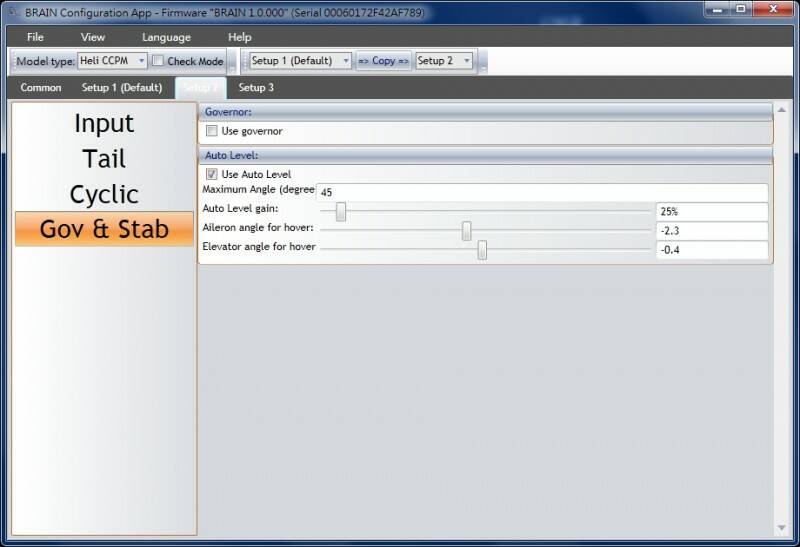Open the Language menu
This screenshot has width=800, height=547.
point(166,37)
